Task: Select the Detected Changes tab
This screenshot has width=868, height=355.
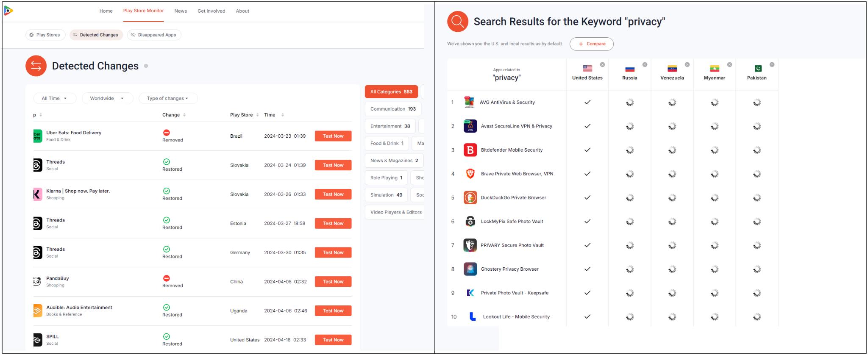Action: click(96, 35)
